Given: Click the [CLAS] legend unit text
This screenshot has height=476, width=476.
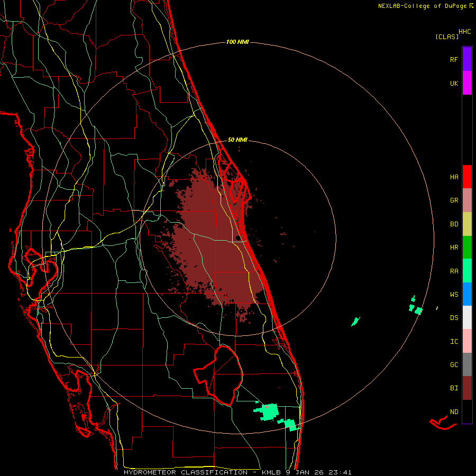Looking at the screenshot, I should tap(447, 37).
